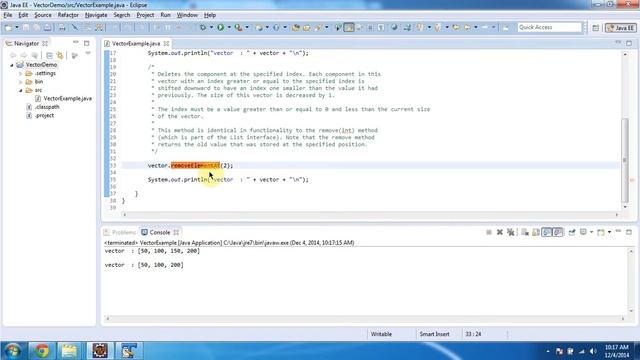Open Chrome from the taskbar
640x360 pixels.
(x=41, y=351)
